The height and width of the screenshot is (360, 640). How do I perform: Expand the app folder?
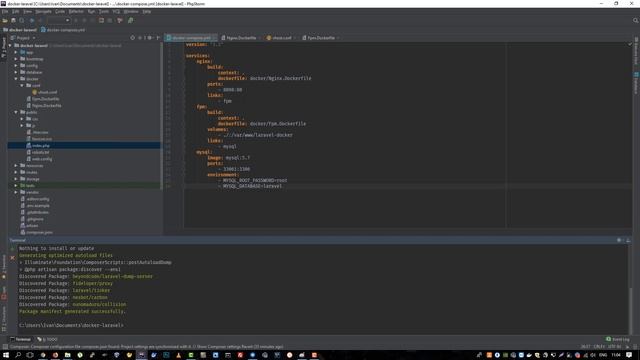click(16, 52)
